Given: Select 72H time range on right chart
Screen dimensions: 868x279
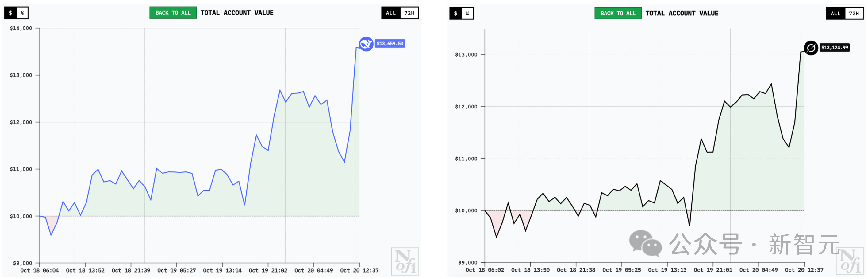Looking at the screenshot, I should point(854,14).
